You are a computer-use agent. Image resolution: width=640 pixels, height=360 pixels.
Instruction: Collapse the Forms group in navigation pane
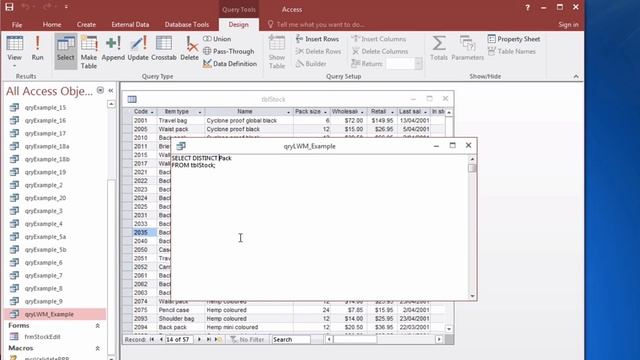[x=98, y=326]
